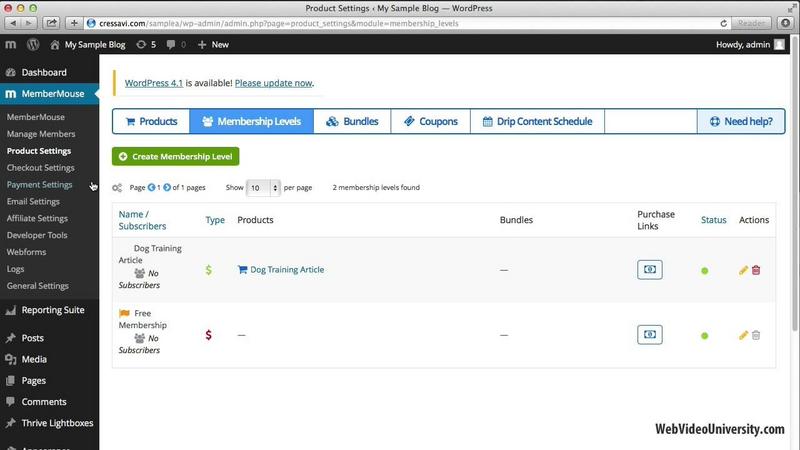Open Comments in sidebar
This screenshot has height=450, width=800.
coord(43,402)
